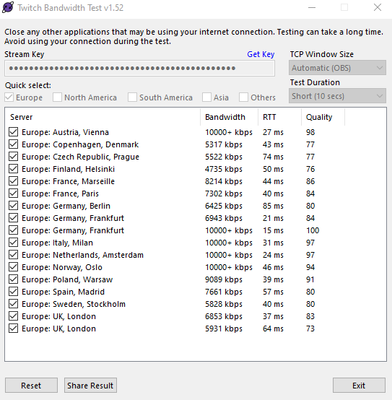This screenshot has height=400, width=392.
Task: Uncheck the Sweden, Stockholm server
Action: (13, 304)
